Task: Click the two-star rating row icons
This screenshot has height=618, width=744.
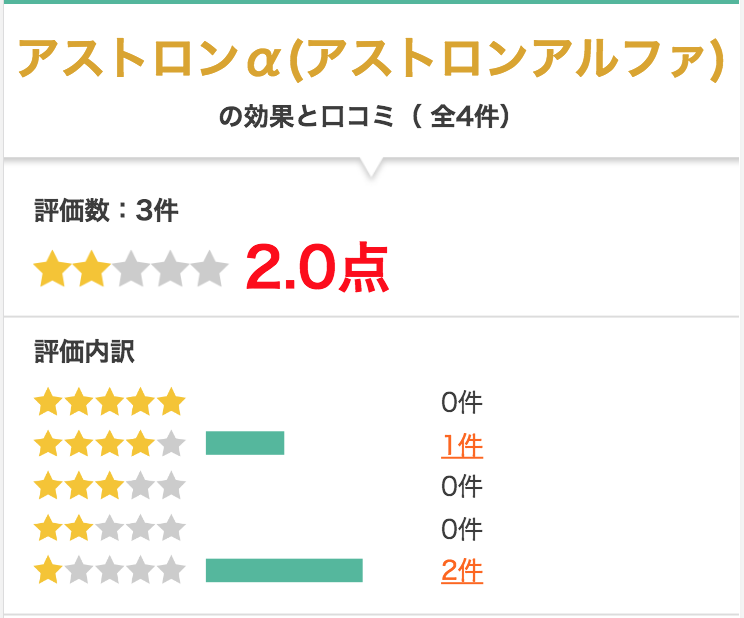Action: point(110,528)
